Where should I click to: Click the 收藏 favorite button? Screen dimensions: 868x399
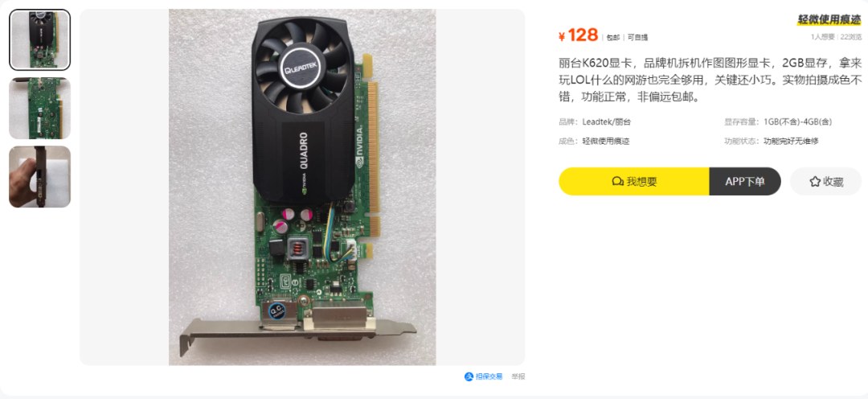pos(826,181)
